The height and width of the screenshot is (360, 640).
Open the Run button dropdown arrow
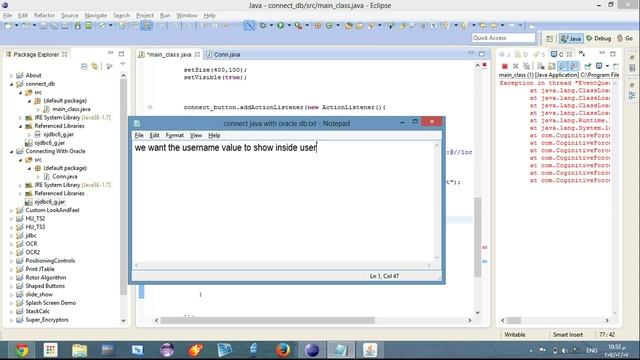(289, 26)
